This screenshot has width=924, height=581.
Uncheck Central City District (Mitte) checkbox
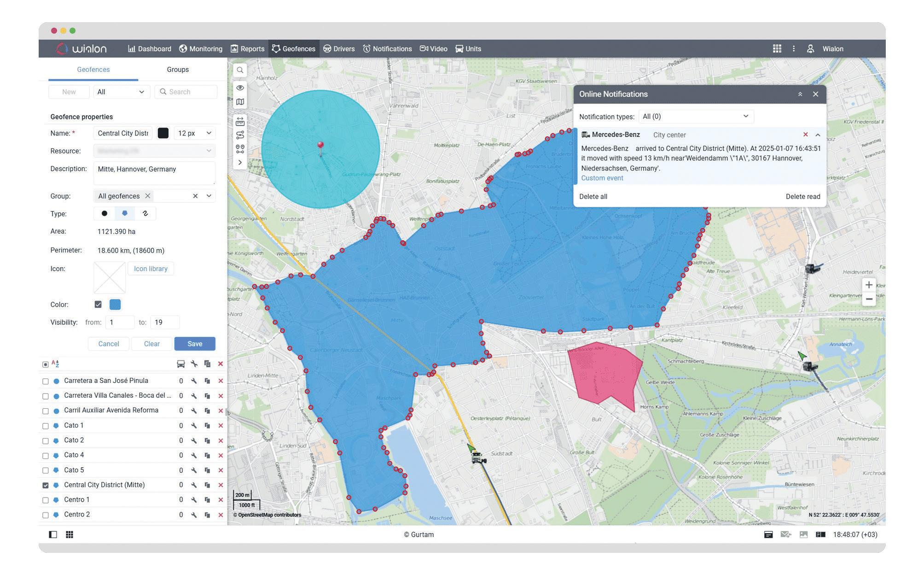tap(46, 486)
